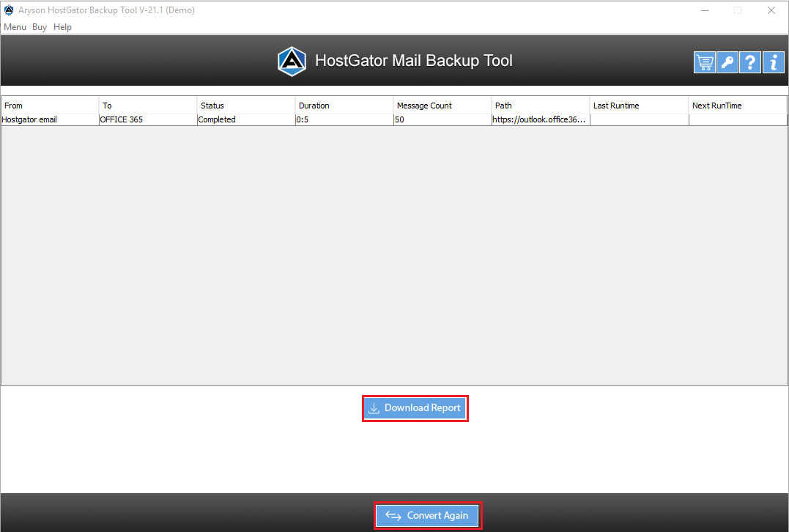Click the shopping cart buy icon
Viewport: 789px width, 532px height.
pyautogui.click(x=705, y=62)
